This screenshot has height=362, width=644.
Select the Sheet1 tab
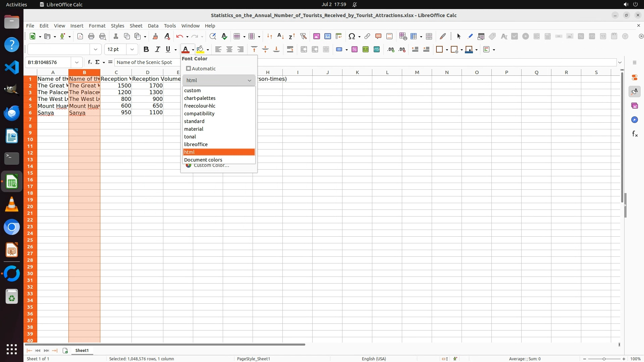point(82,350)
